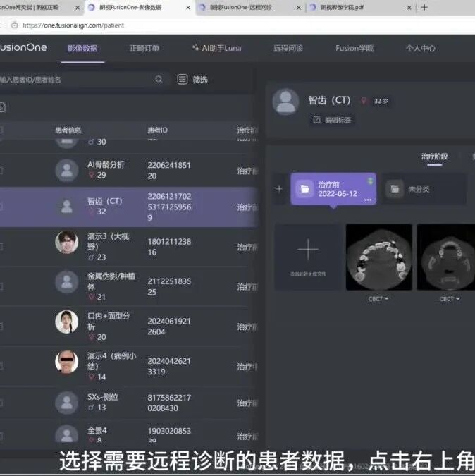Open the 未分类 folder
Viewport: 475px width, 476px height.
[424, 189]
